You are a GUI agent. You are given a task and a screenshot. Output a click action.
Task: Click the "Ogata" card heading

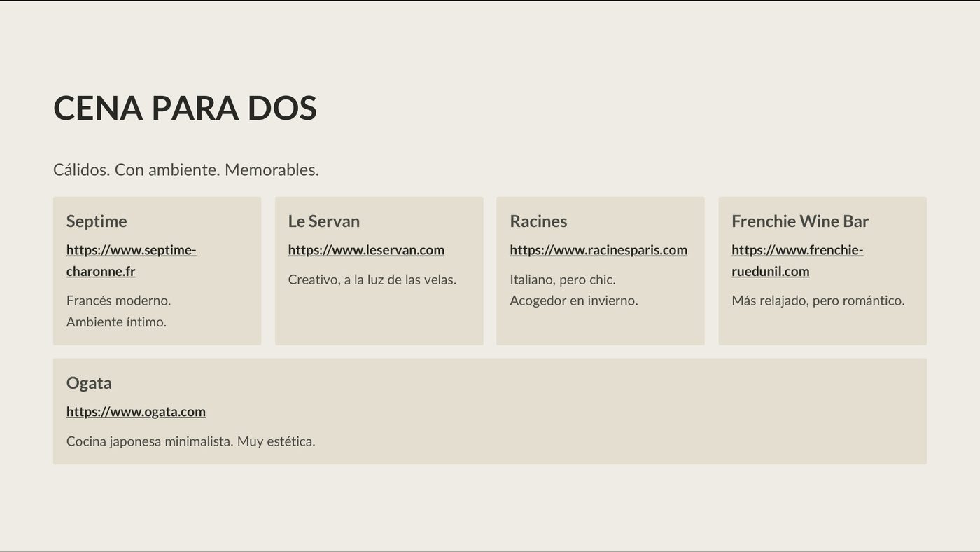[89, 383]
